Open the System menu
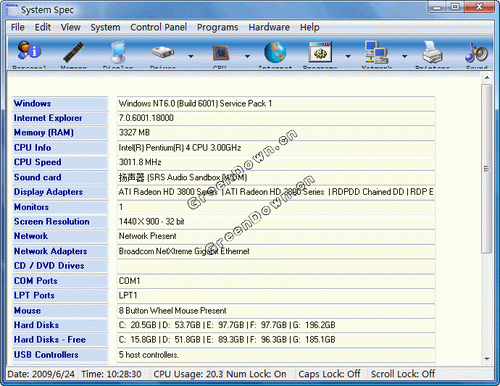 [105, 27]
